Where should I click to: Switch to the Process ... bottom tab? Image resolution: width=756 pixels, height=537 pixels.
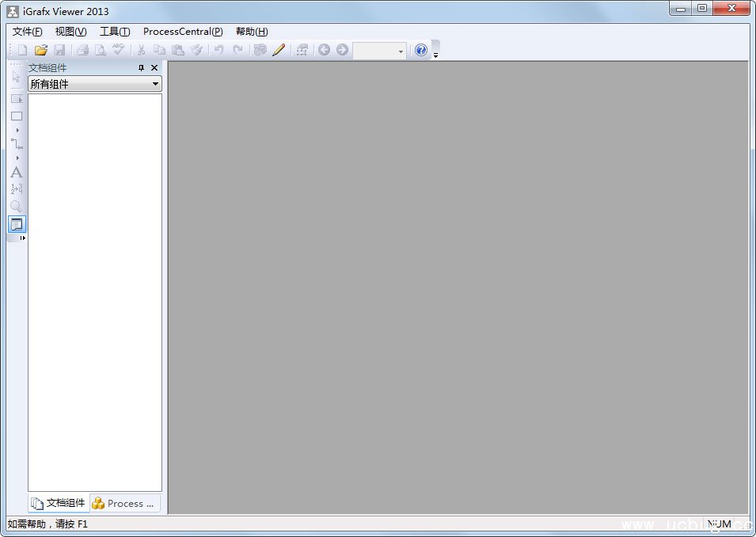click(x=124, y=503)
